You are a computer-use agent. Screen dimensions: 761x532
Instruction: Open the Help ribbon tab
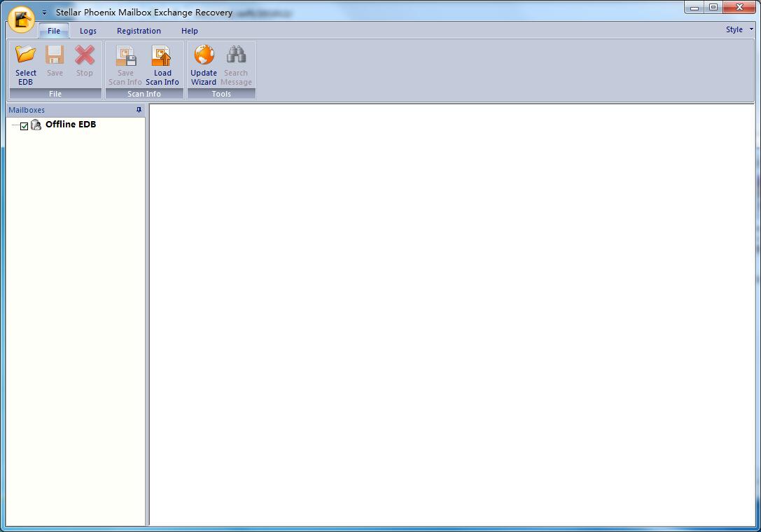pyautogui.click(x=189, y=31)
